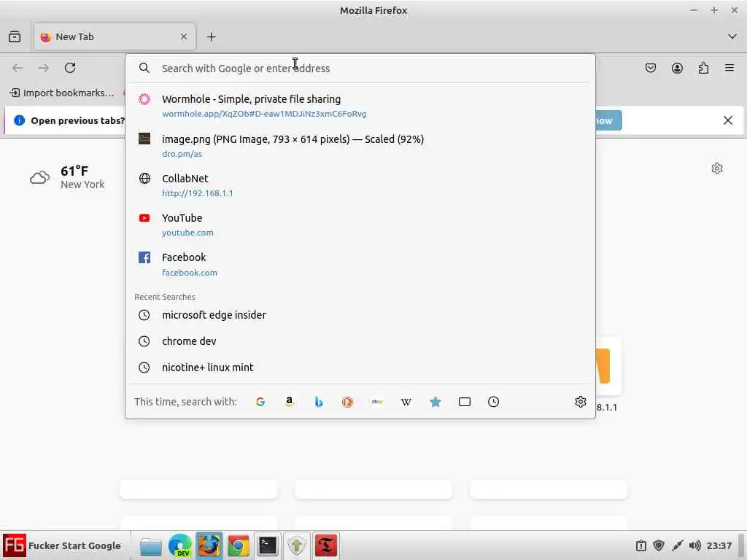Switch to Firefox taskbar icon
The image size is (747, 560).
point(209,545)
